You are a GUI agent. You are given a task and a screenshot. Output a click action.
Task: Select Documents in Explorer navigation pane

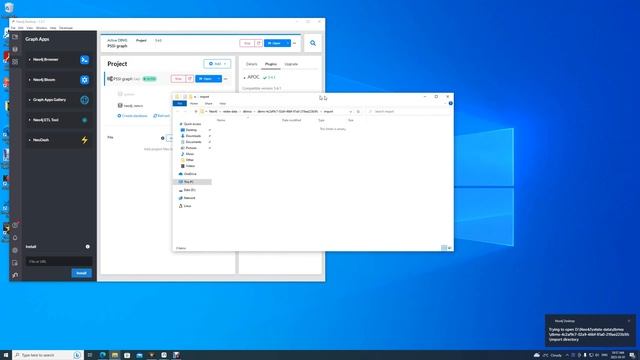[x=193, y=142]
